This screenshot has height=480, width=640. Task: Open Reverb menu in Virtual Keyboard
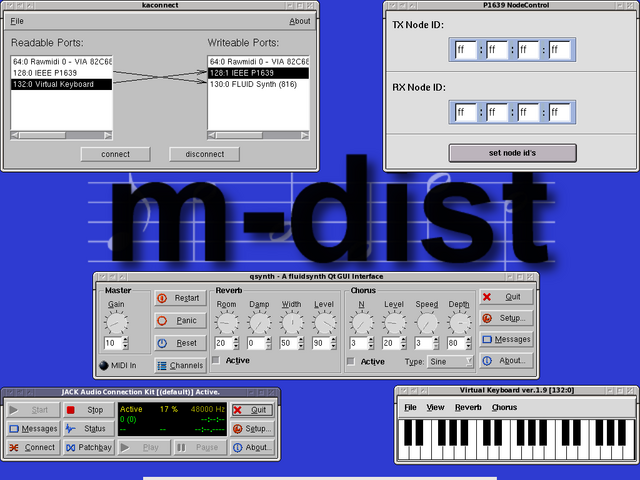pyautogui.click(x=468, y=408)
